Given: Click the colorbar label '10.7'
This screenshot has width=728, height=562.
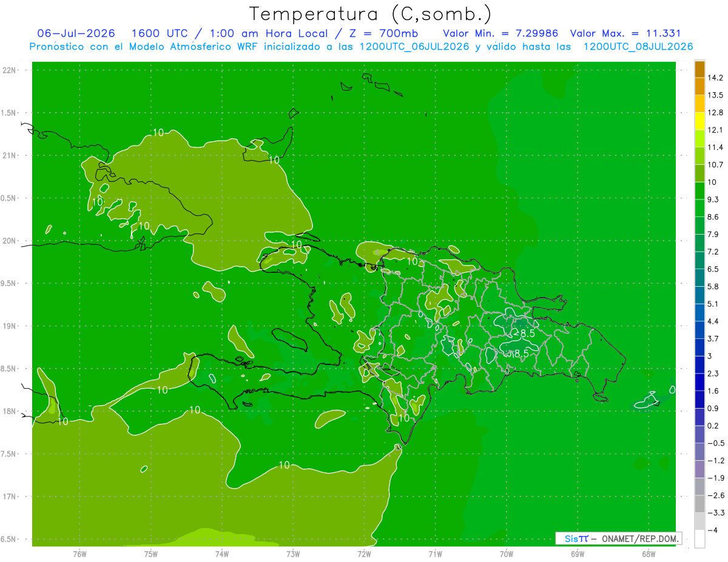Looking at the screenshot, I should point(715,165).
